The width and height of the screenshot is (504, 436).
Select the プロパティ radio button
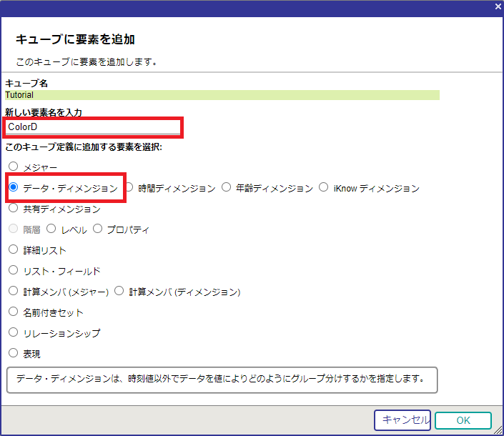pyautogui.click(x=98, y=229)
